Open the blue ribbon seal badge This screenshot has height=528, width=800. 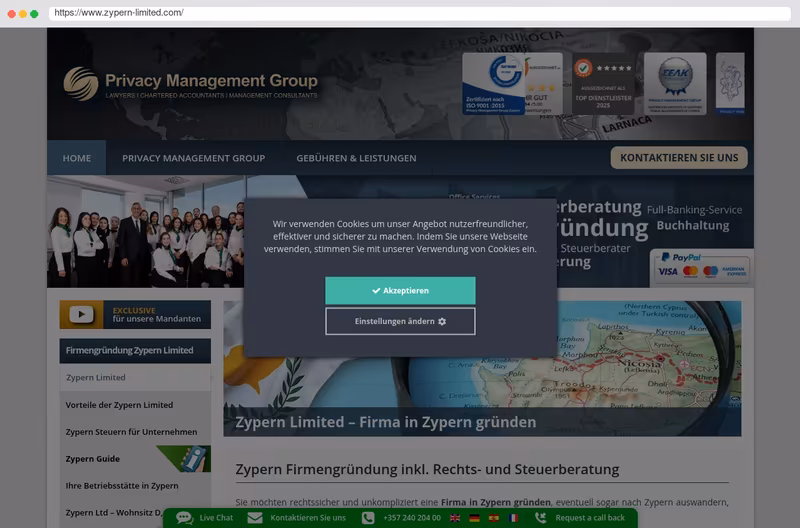(x=675, y=83)
